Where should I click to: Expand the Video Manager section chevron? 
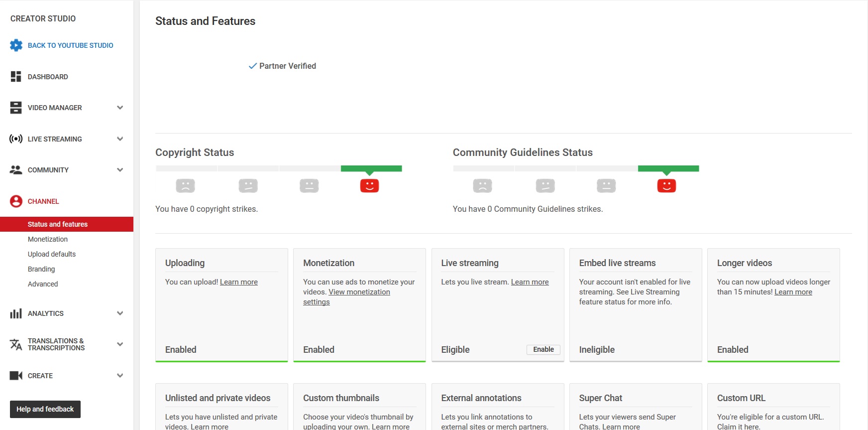(120, 108)
